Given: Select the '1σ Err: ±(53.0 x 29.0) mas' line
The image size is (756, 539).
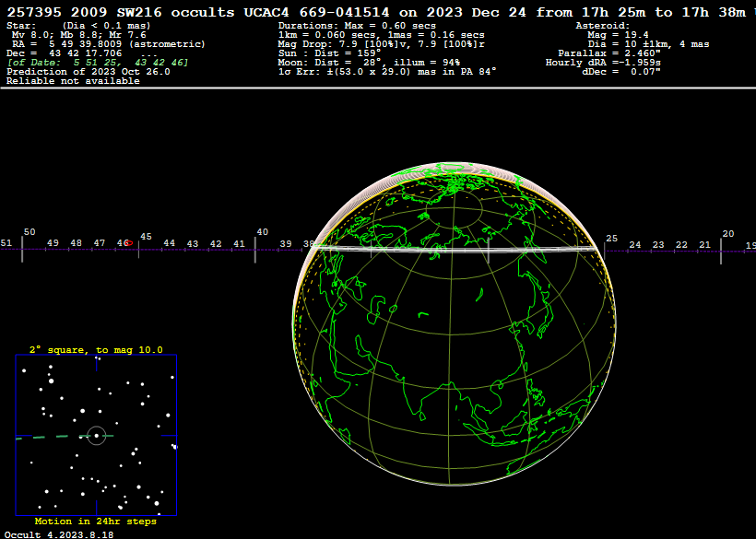Looking at the screenshot, I should [x=387, y=71].
